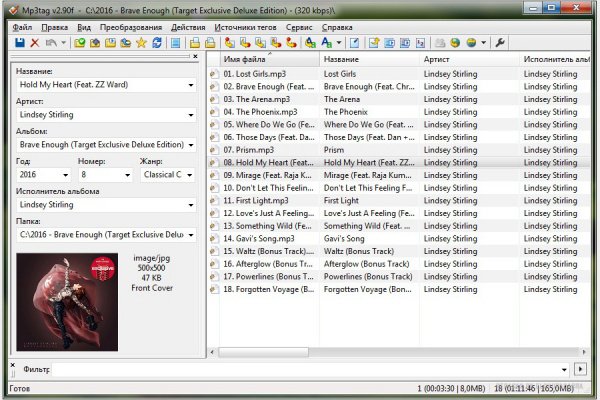This screenshot has height=400, width=600.
Task: Expand the Артист field dropdown
Action: (191, 115)
